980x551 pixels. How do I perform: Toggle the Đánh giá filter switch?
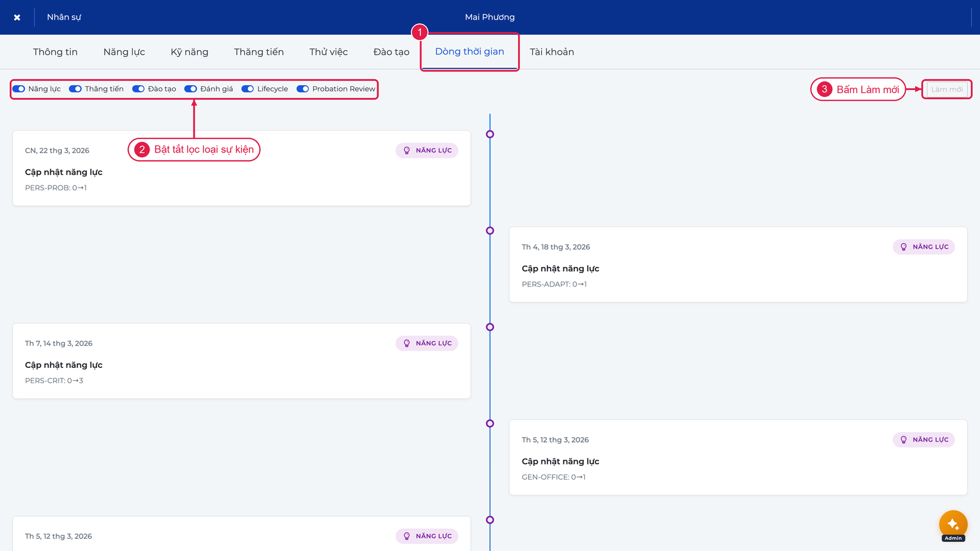[190, 89]
